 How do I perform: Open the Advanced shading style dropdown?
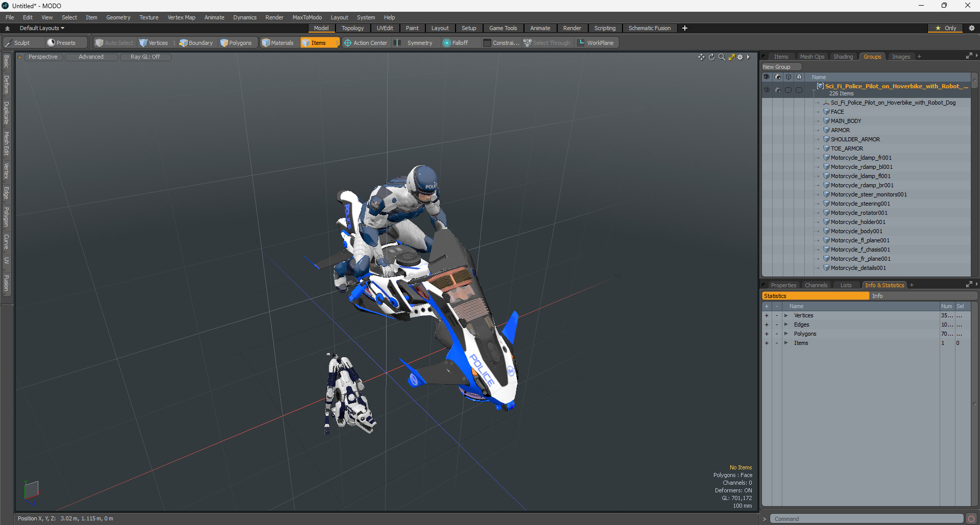pos(91,57)
